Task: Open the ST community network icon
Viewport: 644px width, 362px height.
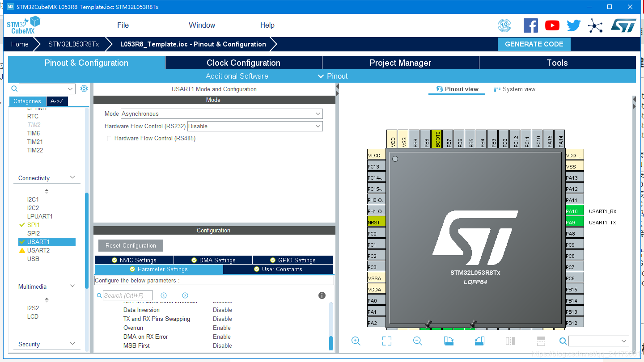Action: pos(595,25)
